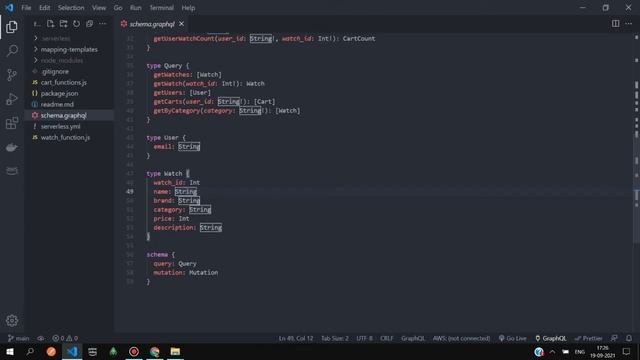Expand the node_modules folder
This screenshot has height=360, width=640.
pyautogui.click(x=69, y=60)
